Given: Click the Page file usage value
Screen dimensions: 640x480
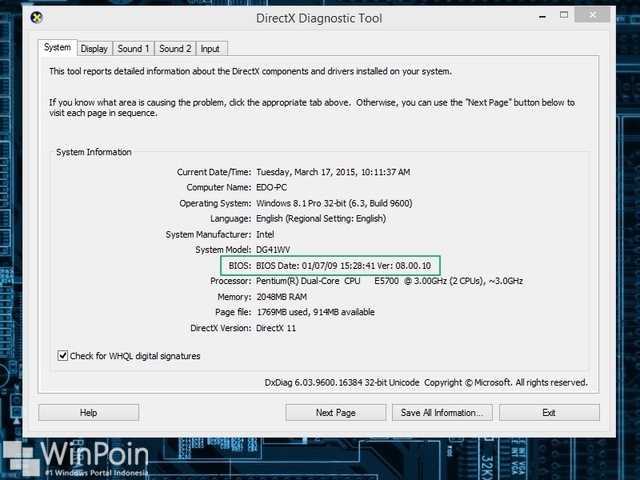Looking at the screenshot, I should pos(316,312).
